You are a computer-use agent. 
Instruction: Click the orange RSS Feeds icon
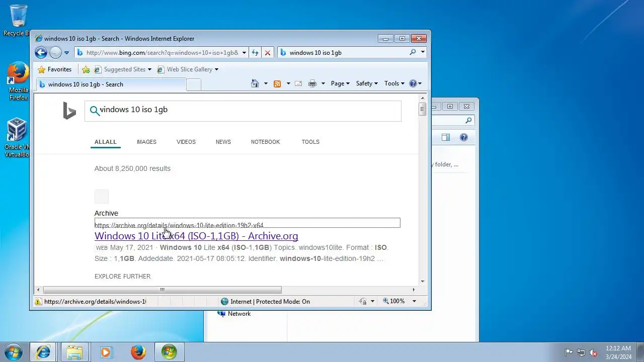click(x=277, y=83)
